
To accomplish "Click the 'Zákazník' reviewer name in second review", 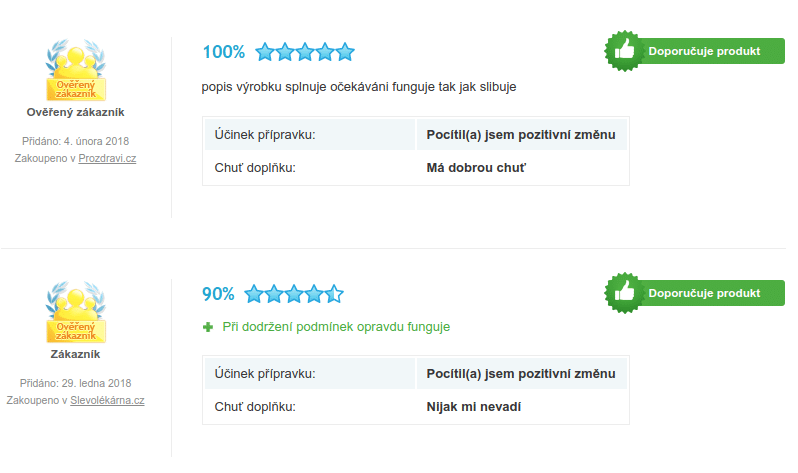I will [75, 354].
